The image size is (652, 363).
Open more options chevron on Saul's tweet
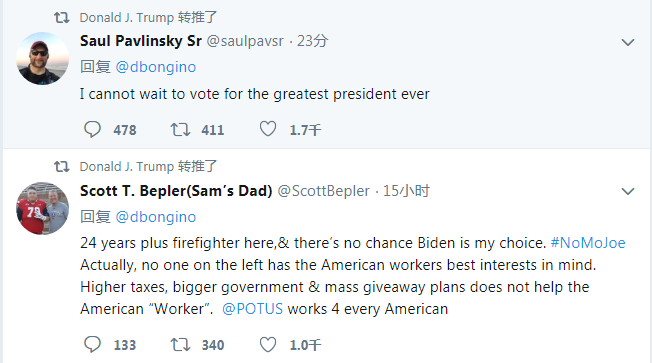[x=627, y=42]
